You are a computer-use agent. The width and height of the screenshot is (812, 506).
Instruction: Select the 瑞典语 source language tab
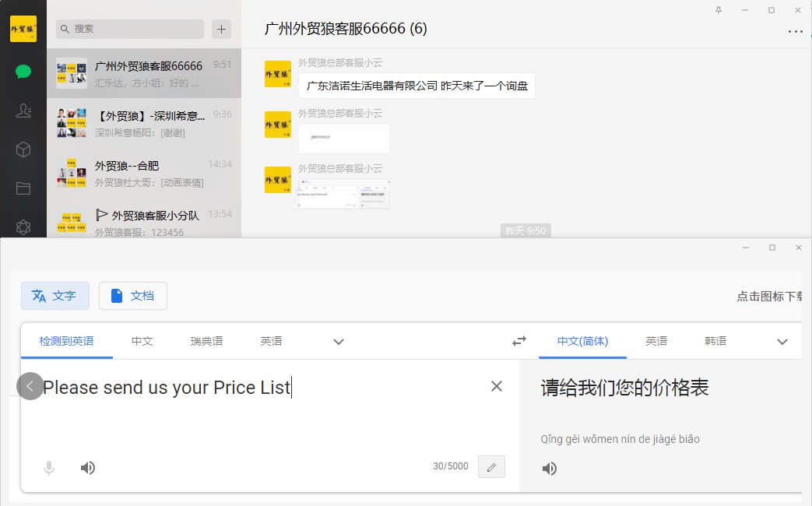(x=206, y=341)
